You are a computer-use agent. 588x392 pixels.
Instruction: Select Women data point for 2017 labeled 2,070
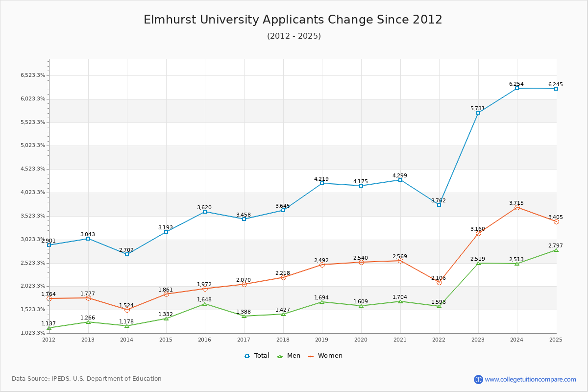coord(244,284)
